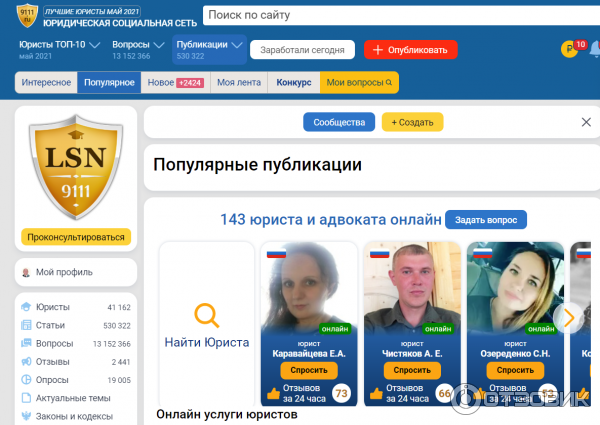
Task: Open the Новое tab
Action: pos(176,82)
